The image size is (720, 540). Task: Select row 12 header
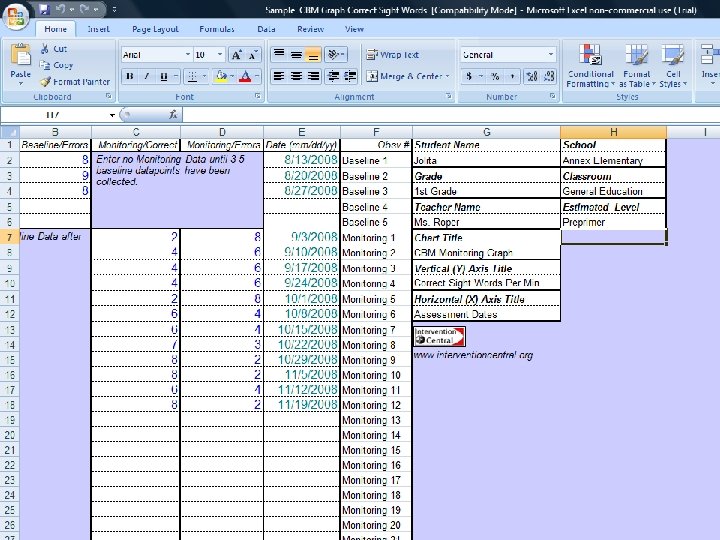(x=10, y=315)
